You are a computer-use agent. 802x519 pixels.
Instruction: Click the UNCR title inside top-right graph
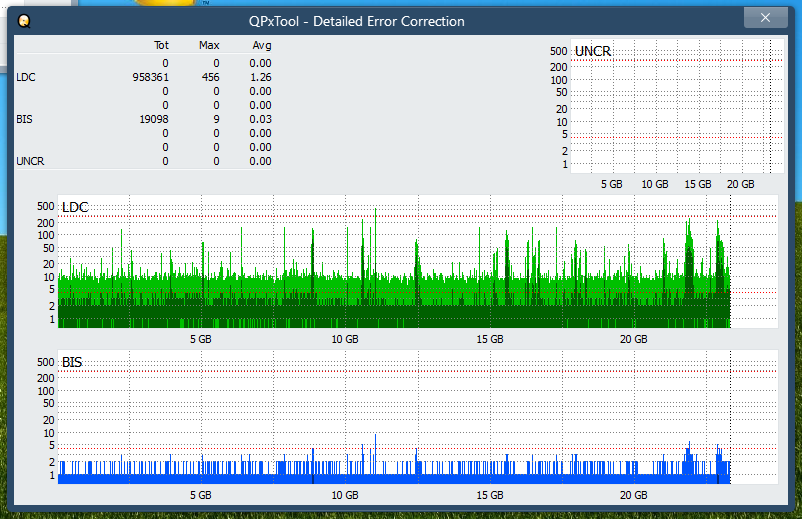[593, 51]
